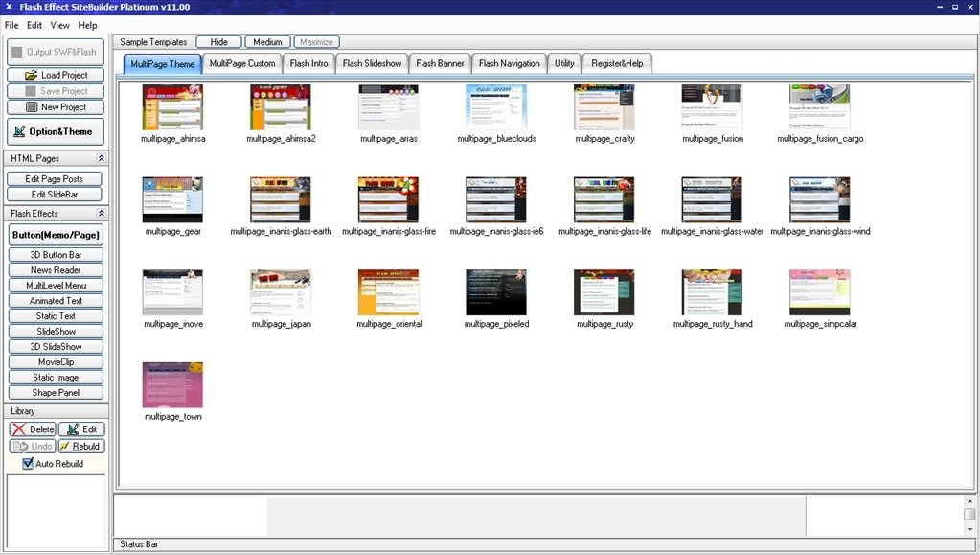
Task: Click Edit Page Posts
Action: (x=55, y=179)
